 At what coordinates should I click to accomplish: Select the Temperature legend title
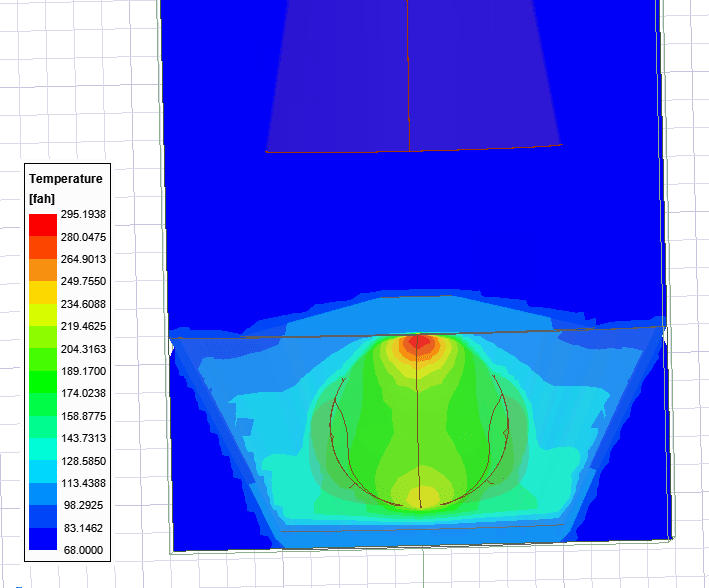coord(66,179)
